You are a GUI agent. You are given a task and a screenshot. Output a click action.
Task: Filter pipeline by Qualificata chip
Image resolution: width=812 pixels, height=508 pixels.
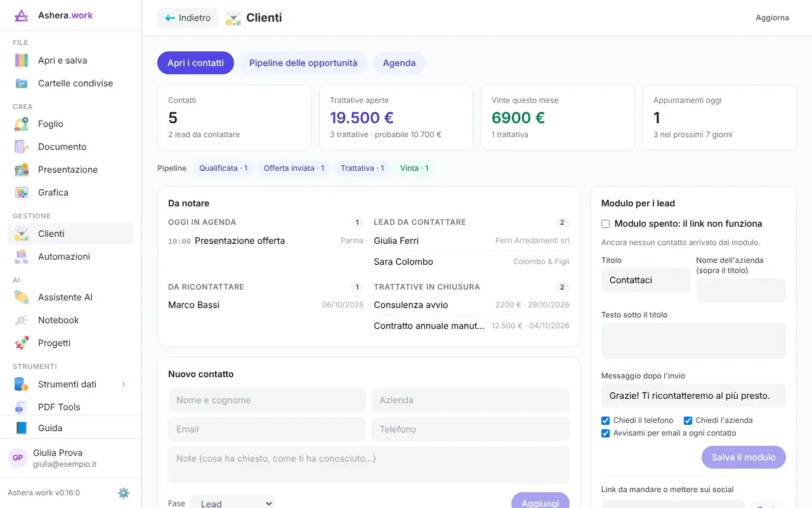223,168
